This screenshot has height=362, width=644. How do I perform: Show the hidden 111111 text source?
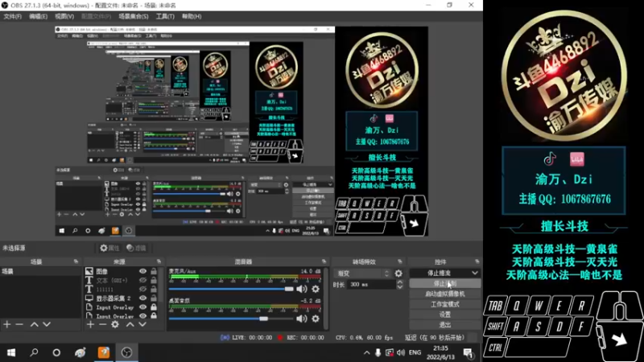click(142, 290)
